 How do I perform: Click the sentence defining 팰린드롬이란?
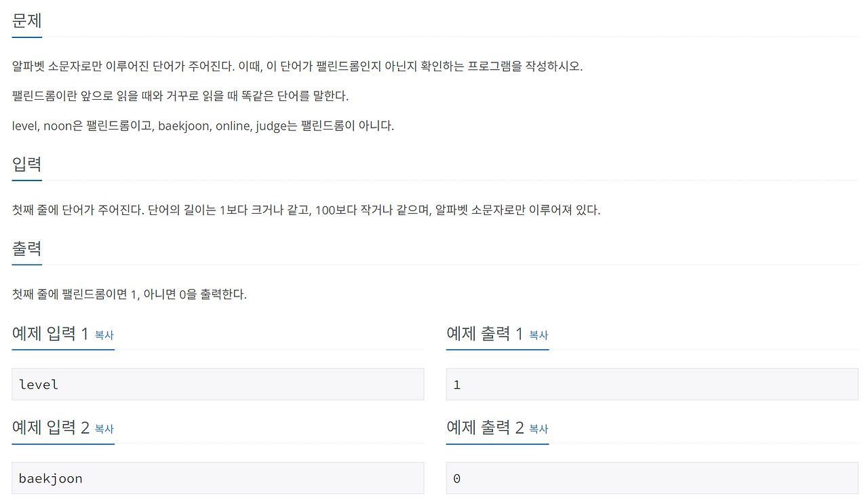click(x=180, y=96)
